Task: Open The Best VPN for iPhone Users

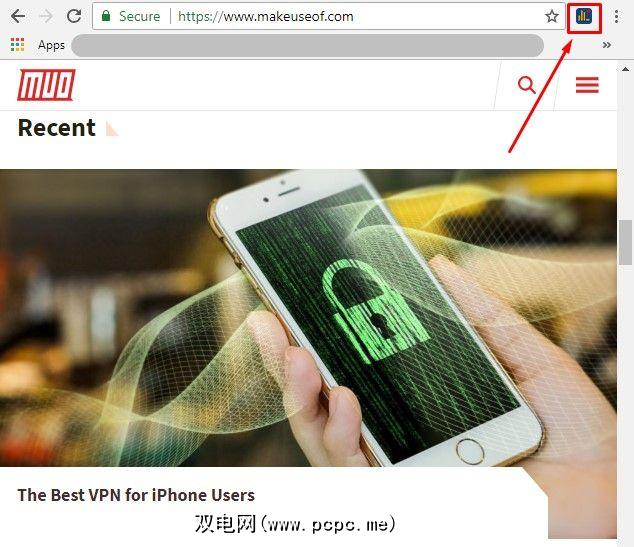Action: (x=136, y=495)
